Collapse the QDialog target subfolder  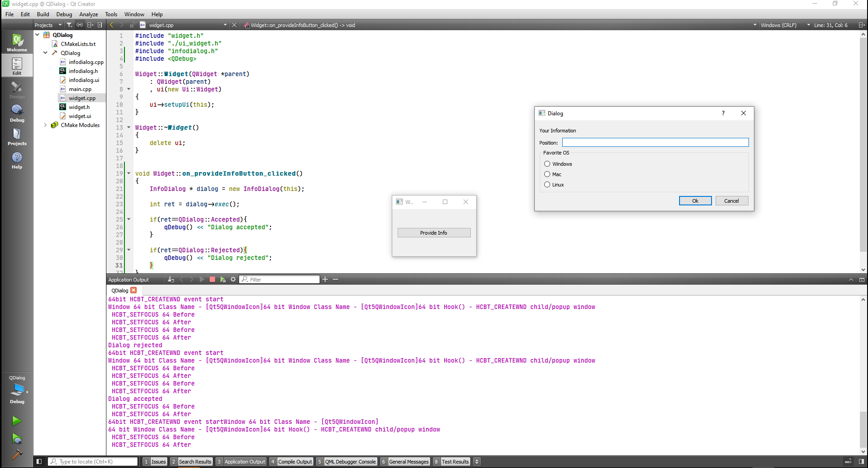[46, 53]
